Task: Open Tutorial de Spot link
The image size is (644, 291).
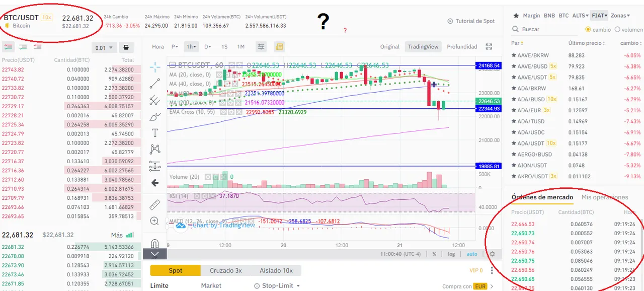Action: [471, 21]
